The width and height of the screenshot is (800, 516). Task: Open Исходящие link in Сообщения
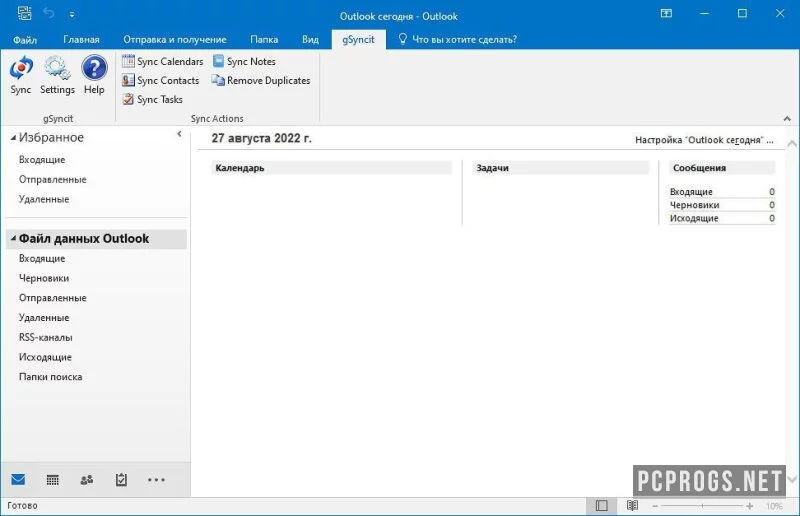click(x=694, y=218)
